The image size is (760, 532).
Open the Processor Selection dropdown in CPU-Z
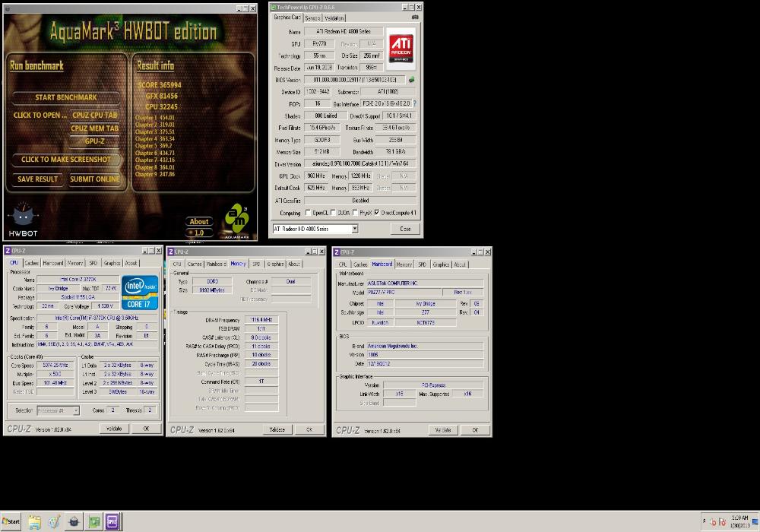[x=75, y=410]
